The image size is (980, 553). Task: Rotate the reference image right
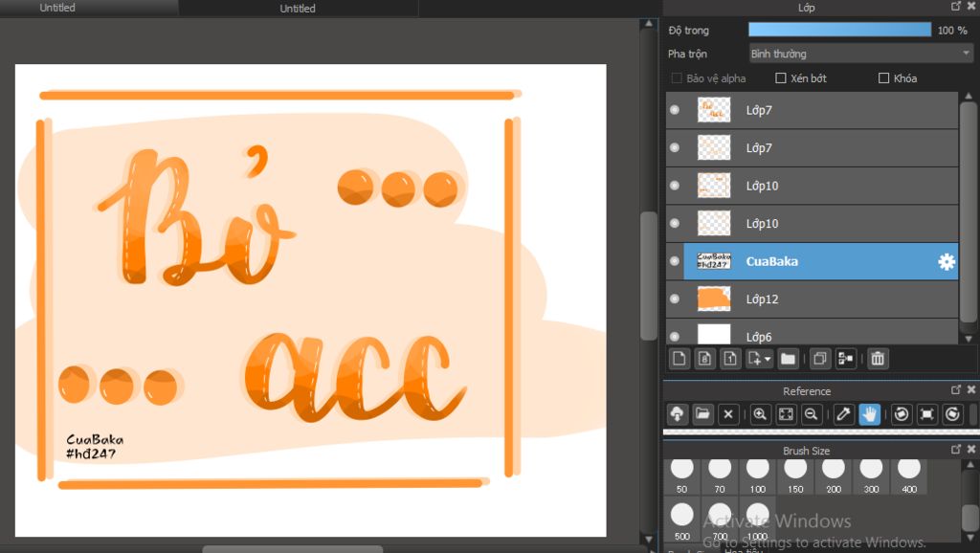pyautogui.click(x=952, y=414)
